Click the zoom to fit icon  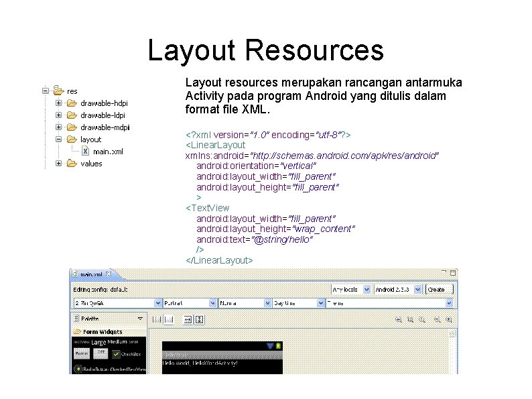click(410, 320)
